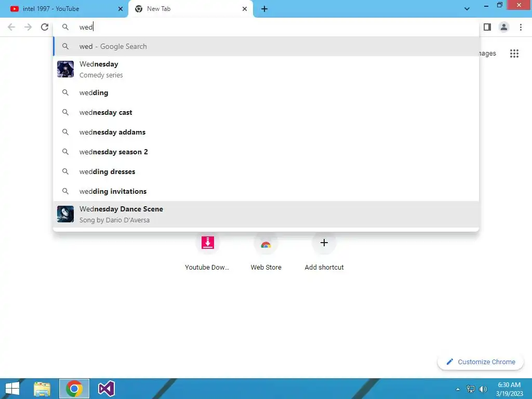Click Customize Chrome button
This screenshot has width=532, height=399.
[481, 362]
